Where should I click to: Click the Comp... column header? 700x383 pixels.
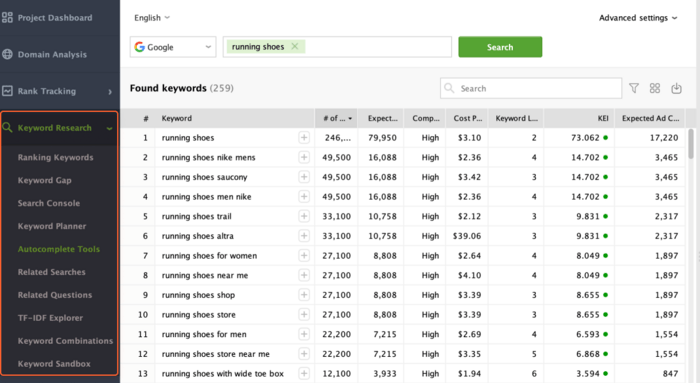[x=425, y=118]
